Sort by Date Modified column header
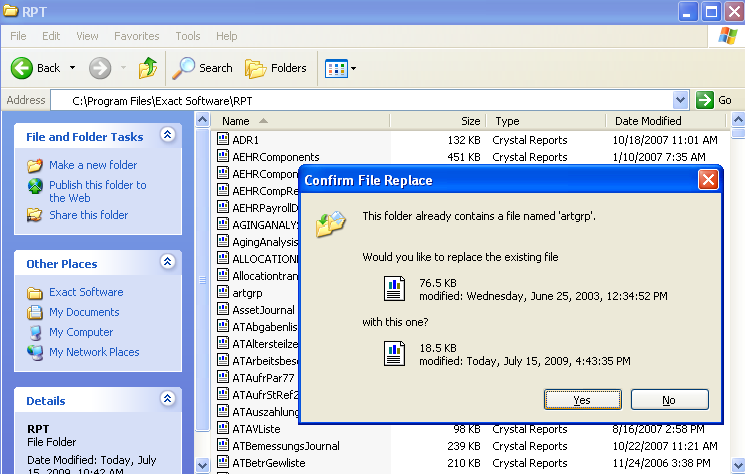Viewport: 745px width, 474px height. point(666,121)
